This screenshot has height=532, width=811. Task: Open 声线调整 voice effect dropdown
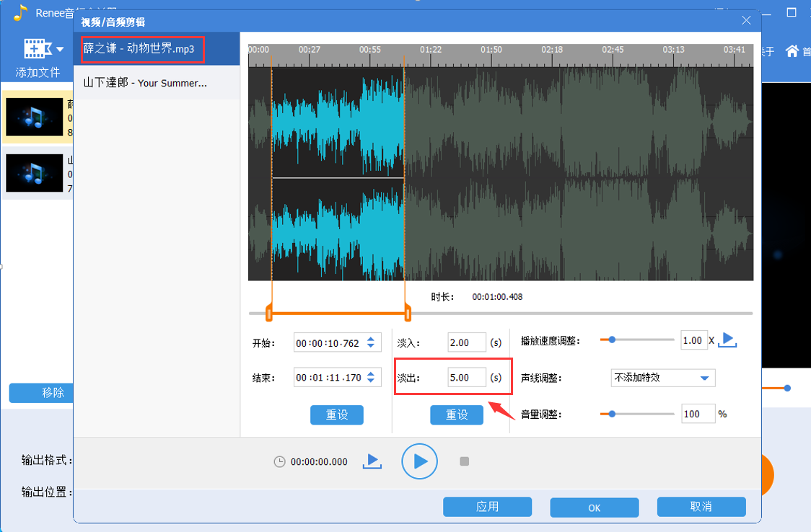coord(663,378)
